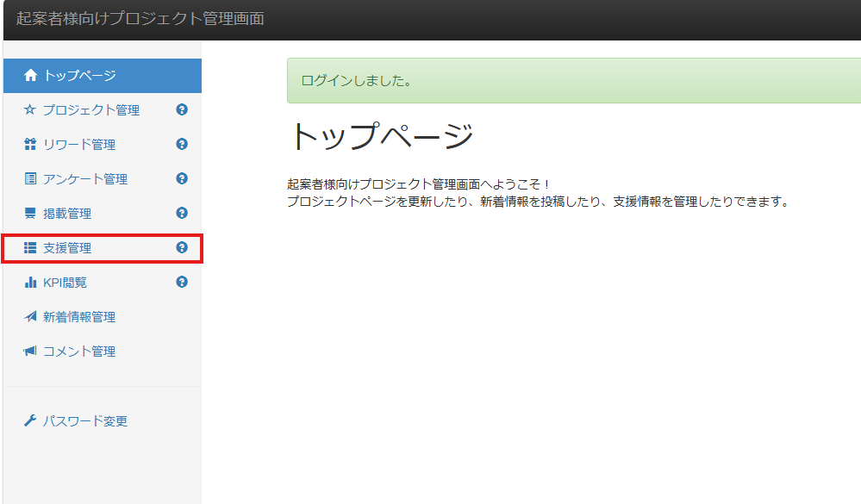Screen dimensions: 861x504
Task: Open help icon next to リワード管理
Action: coord(182,144)
